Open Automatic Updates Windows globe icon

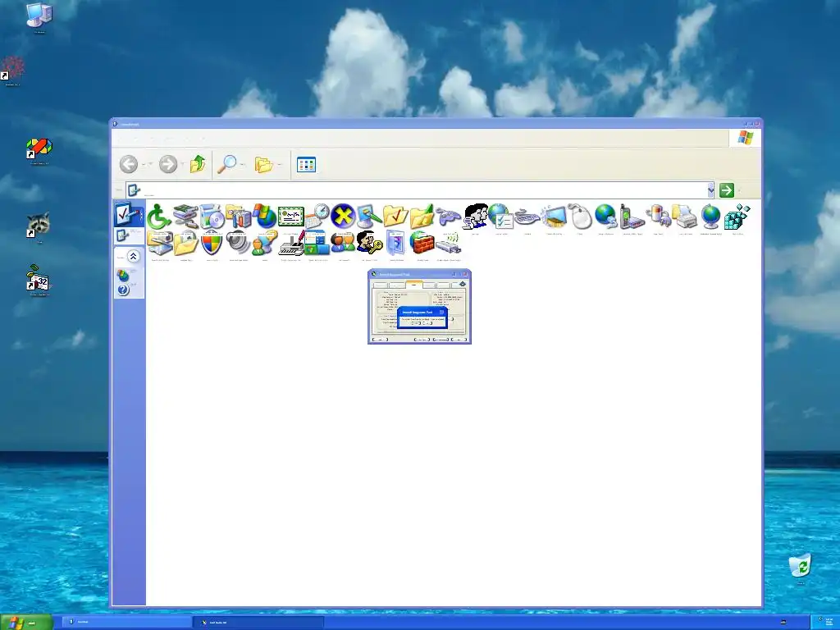coord(264,217)
